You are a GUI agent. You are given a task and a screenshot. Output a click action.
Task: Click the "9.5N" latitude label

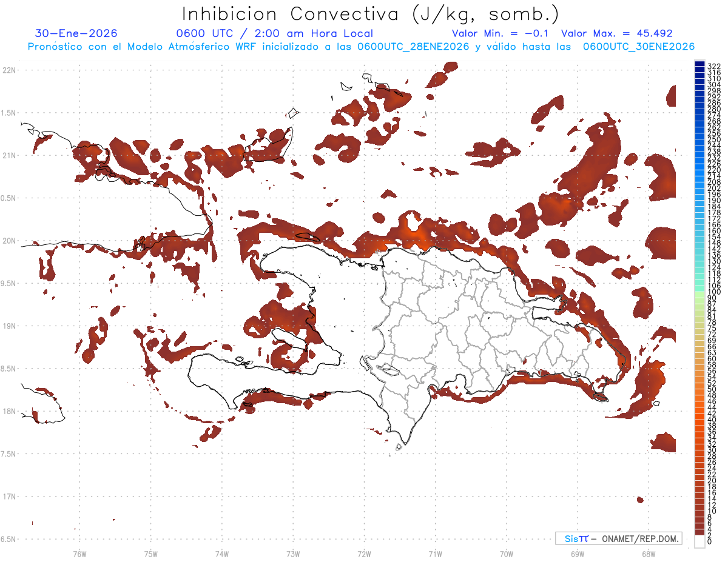coord(9,283)
